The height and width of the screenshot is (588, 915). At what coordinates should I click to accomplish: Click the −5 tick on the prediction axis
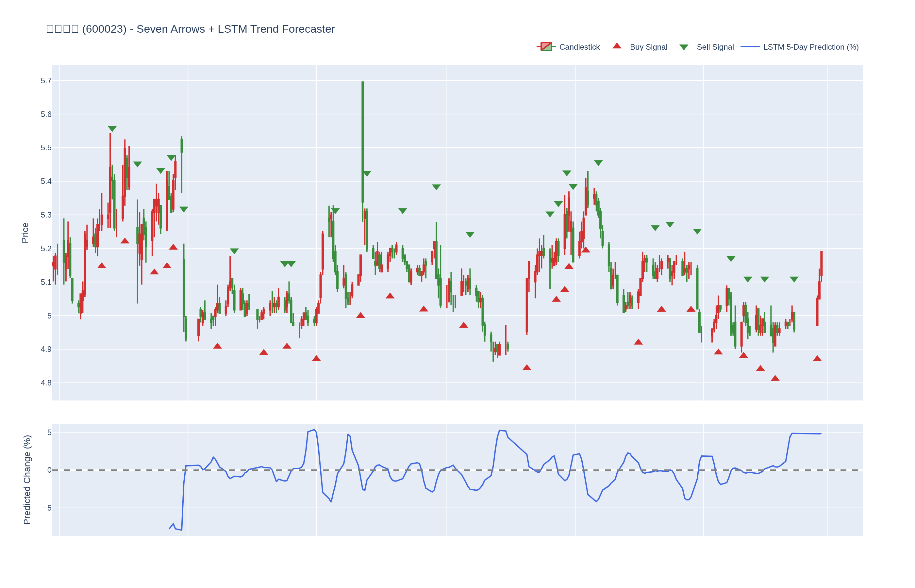(47, 508)
